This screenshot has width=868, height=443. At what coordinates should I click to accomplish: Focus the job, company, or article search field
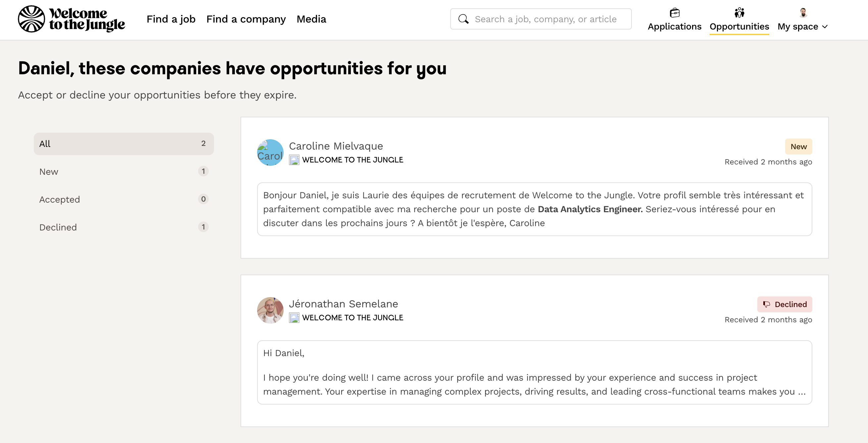click(x=546, y=19)
